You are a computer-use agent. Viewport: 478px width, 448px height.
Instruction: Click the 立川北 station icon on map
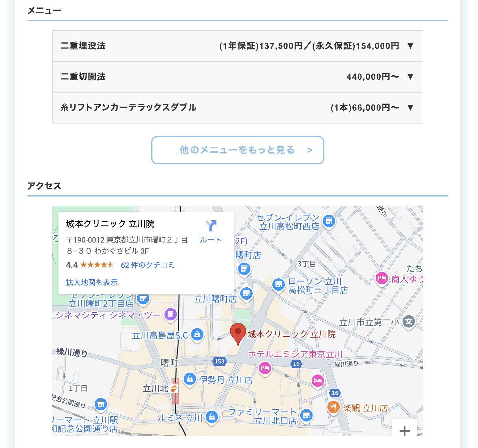(174, 388)
